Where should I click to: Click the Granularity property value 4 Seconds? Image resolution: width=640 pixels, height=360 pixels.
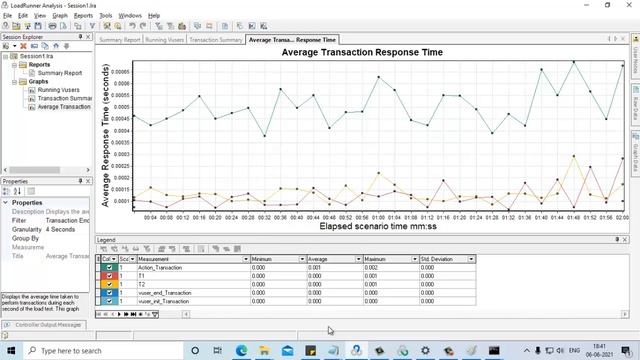point(60,229)
